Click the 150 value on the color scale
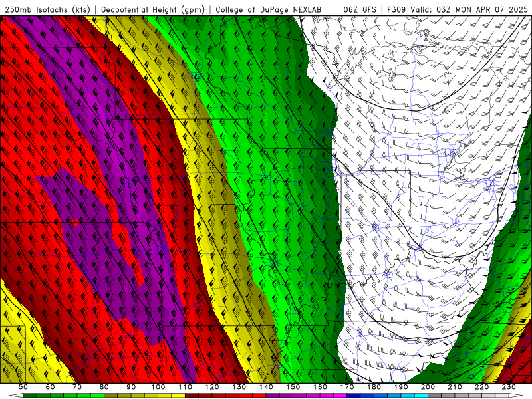Image resolution: width=532 pixels, height=399 pixels. pyautogui.click(x=293, y=387)
